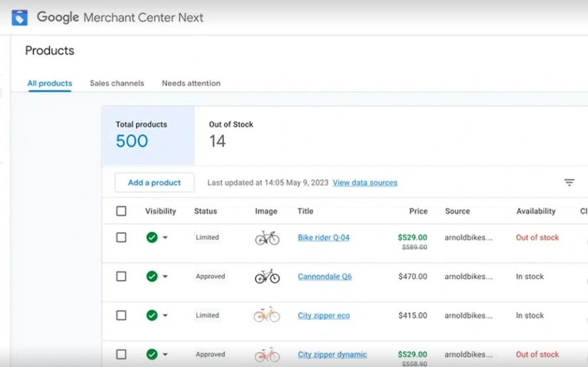
Task: Switch to the All products tab
Action: pos(50,83)
